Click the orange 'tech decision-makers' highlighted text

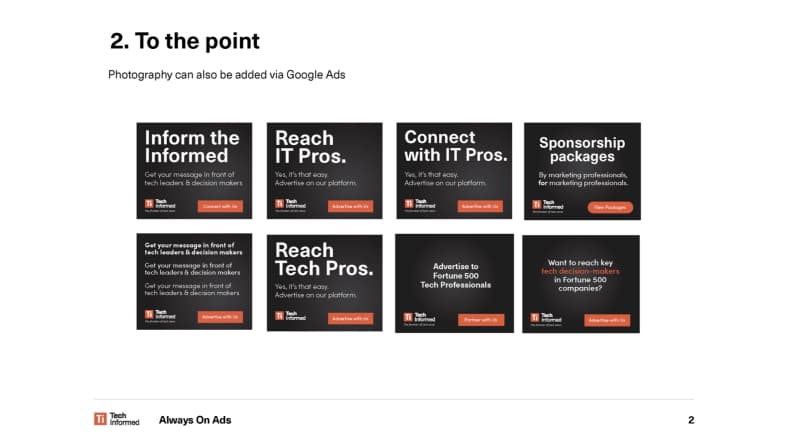[x=580, y=271]
